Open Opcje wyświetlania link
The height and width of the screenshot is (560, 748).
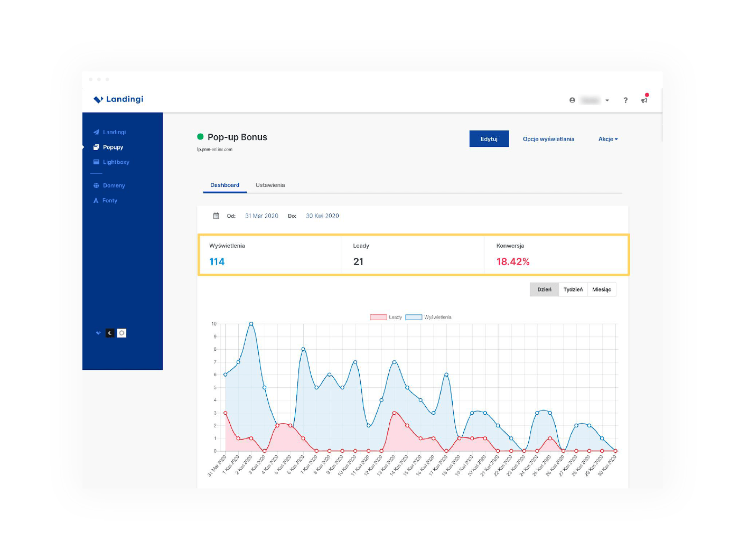coord(548,139)
